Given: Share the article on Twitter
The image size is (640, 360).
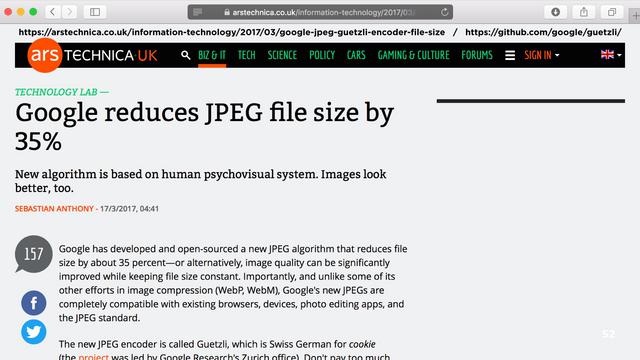Looking at the screenshot, I should pyautogui.click(x=33, y=332).
